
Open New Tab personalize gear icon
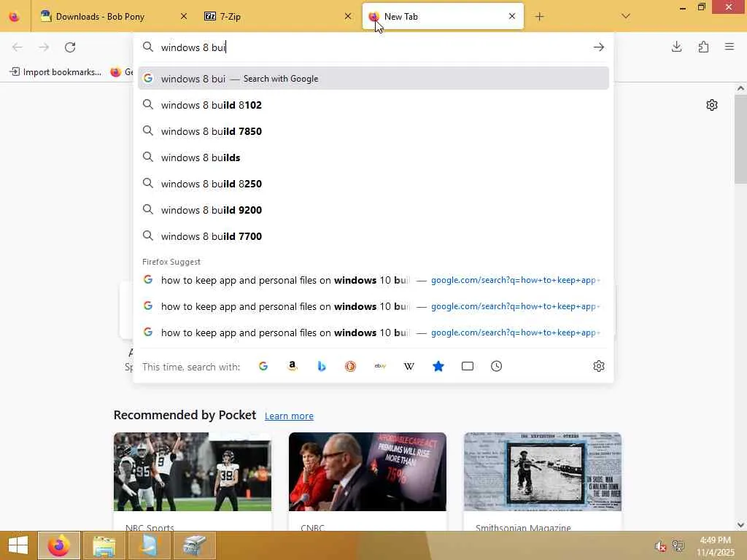[x=712, y=105]
